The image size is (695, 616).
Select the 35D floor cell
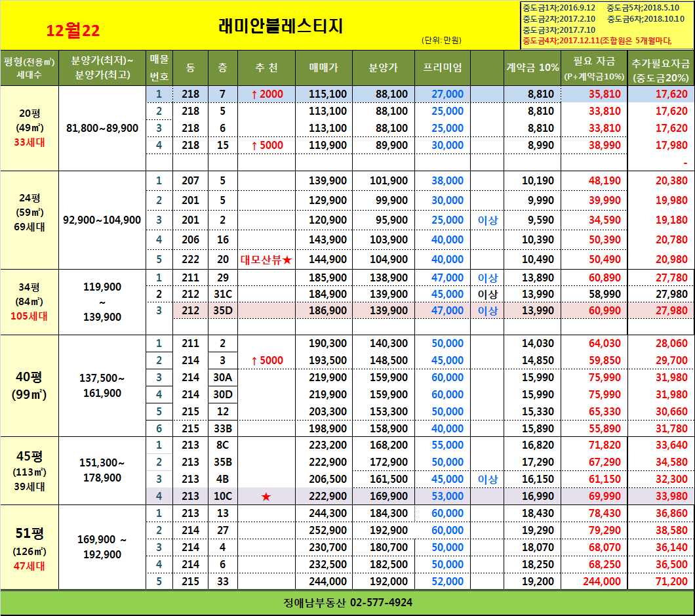click(223, 310)
